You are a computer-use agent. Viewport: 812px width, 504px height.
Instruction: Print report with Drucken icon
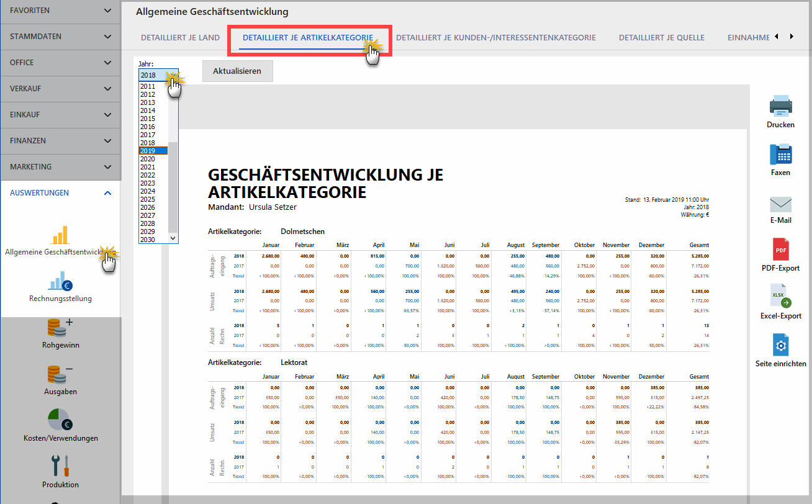tap(780, 106)
